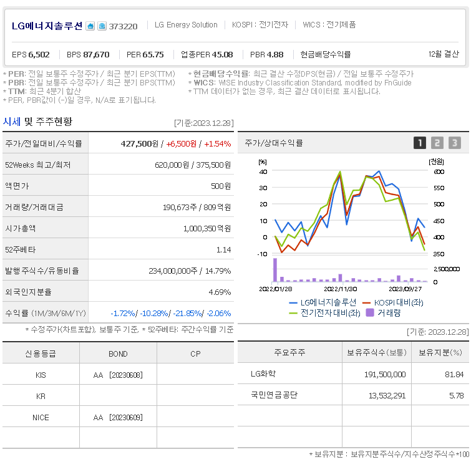Select the KOSPI : 전기전자 classification text
Viewport: 476px width, 467px height.
point(260,24)
